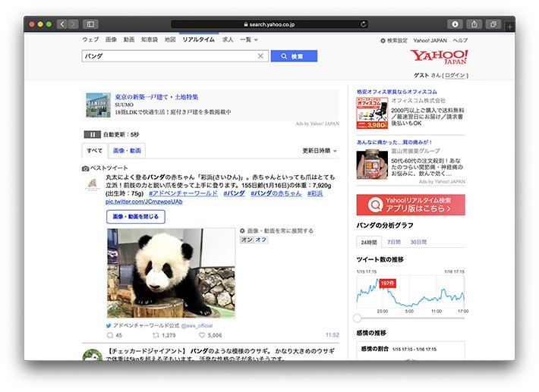Click the blue 検索 search button
This screenshot has height=392, width=539.
tap(294, 56)
